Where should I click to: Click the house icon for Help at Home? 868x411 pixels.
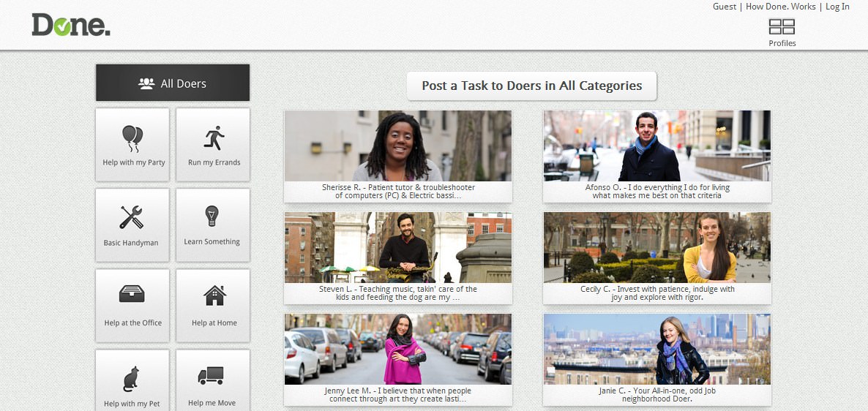214,295
